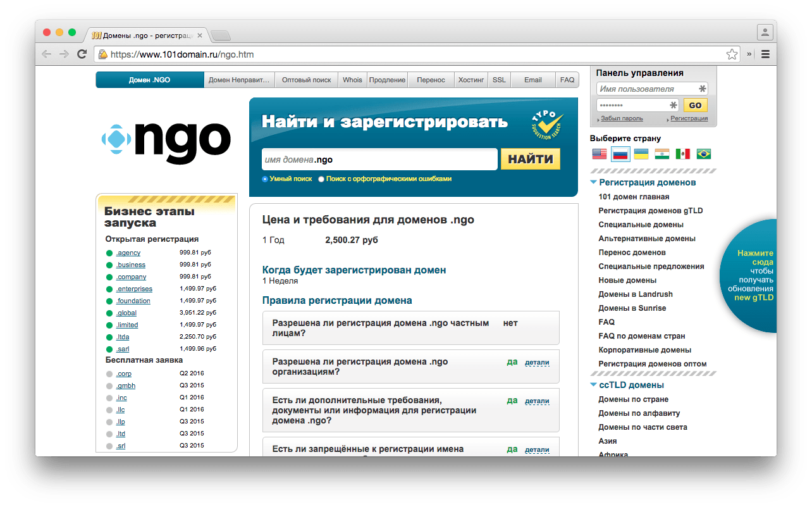Screen dimensions: 812x507
Task: Open Регистрация доменов gTLD sidebar link
Action: [x=651, y=211]
